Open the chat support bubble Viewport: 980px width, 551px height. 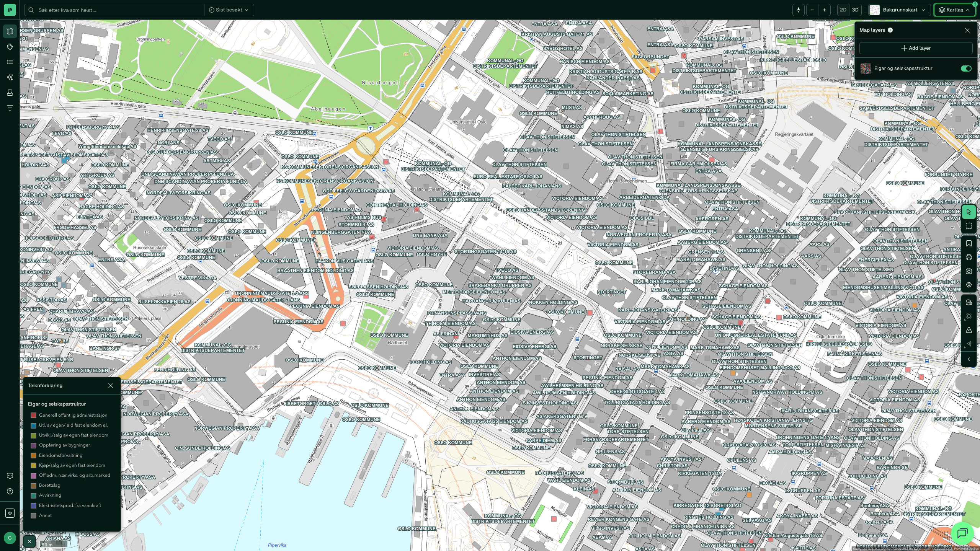(962, 533)
